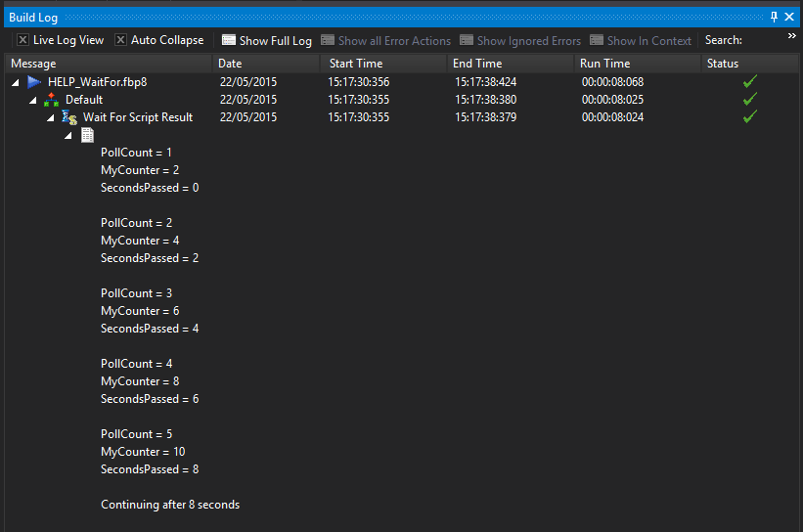Screen dimensions: 803x532
Task: Click Show all Error Actions button
Action: click(386, 40)
